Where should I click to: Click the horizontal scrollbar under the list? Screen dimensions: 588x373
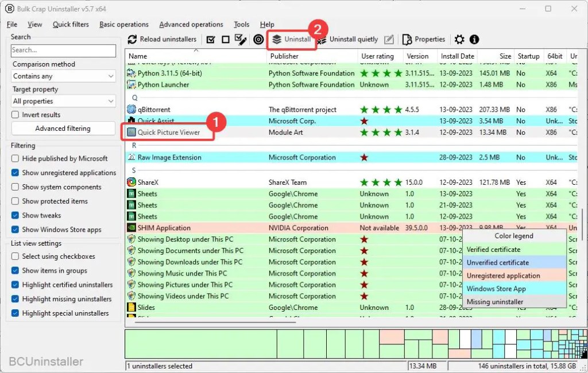[x=216, y=322]
